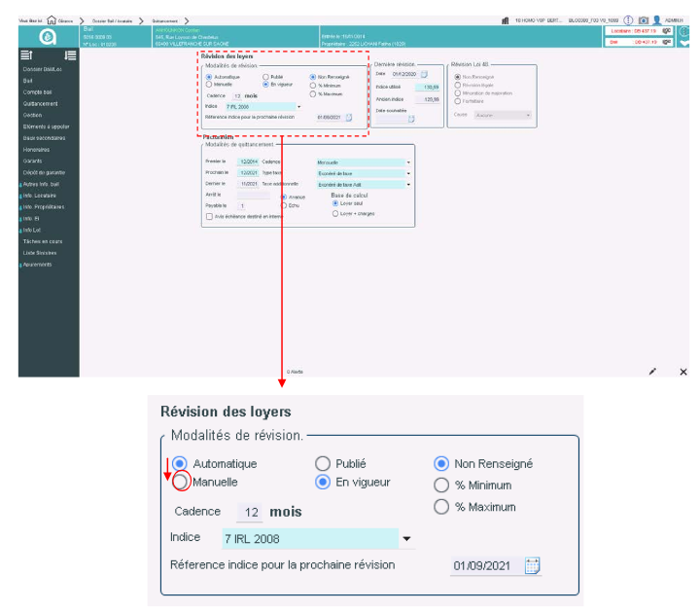This screenshot has width=700, height=612.
Task: Open the Cadence Mensuelle dropdown
Action: point(408,162)
